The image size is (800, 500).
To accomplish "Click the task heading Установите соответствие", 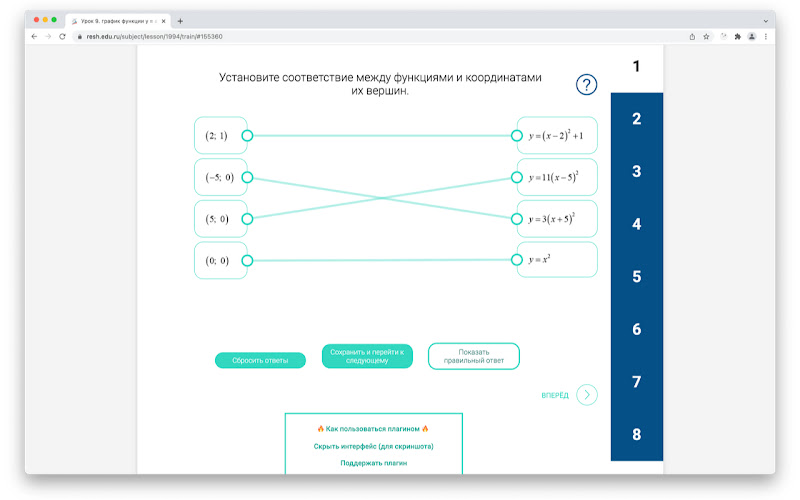I will [380, 84].
